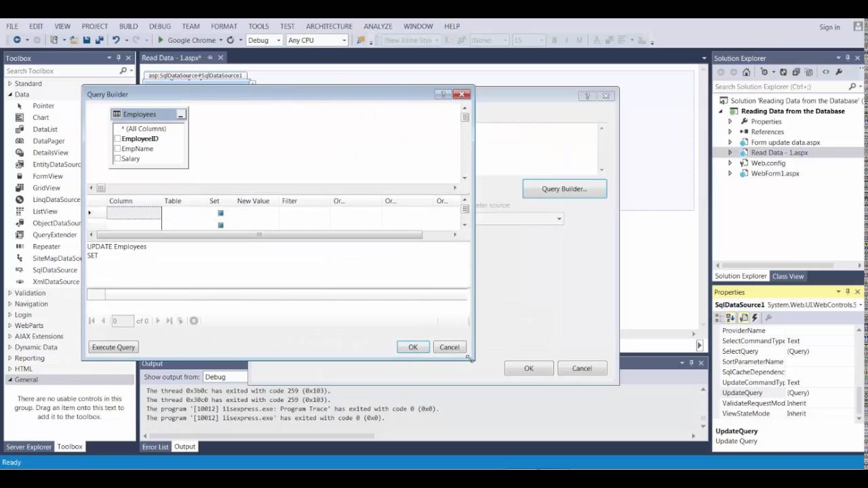This screenshot has height=488, width=868.
Task: Toggle the Set checkbox in first grid row
Action: (x=220, y=213)
